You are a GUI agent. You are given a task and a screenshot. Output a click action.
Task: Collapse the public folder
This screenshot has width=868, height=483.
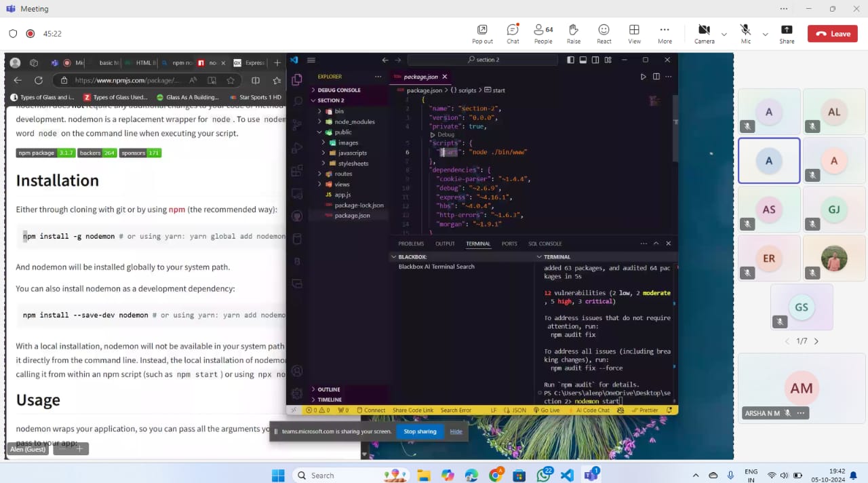click(x=349, y=132)
